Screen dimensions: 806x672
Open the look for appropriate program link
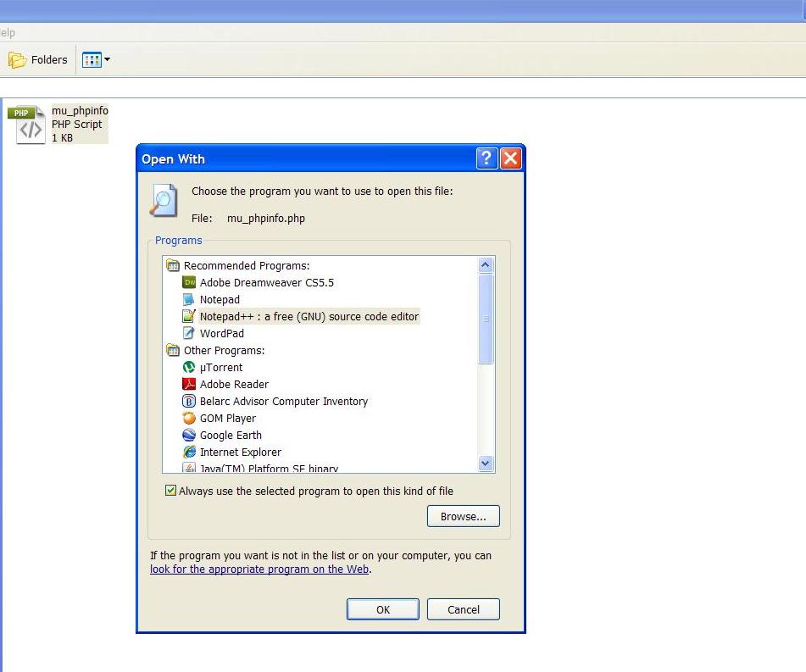(x=258, y=569)
